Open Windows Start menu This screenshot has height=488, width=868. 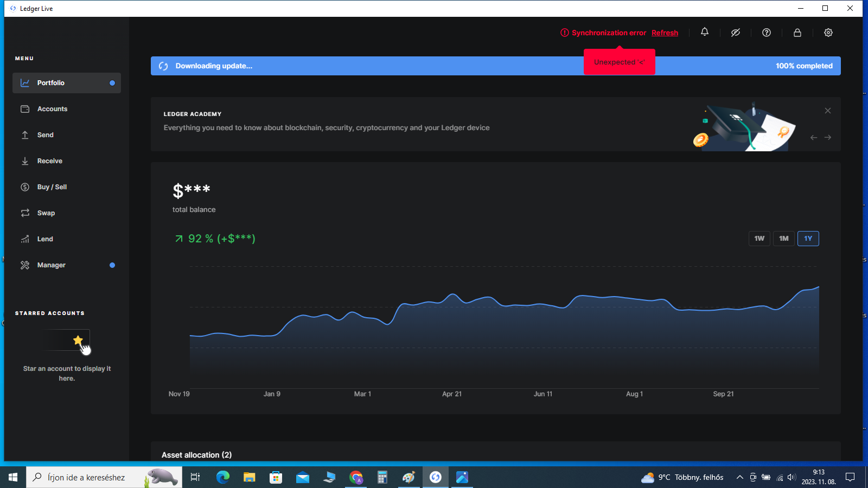(x=13, y=477)
